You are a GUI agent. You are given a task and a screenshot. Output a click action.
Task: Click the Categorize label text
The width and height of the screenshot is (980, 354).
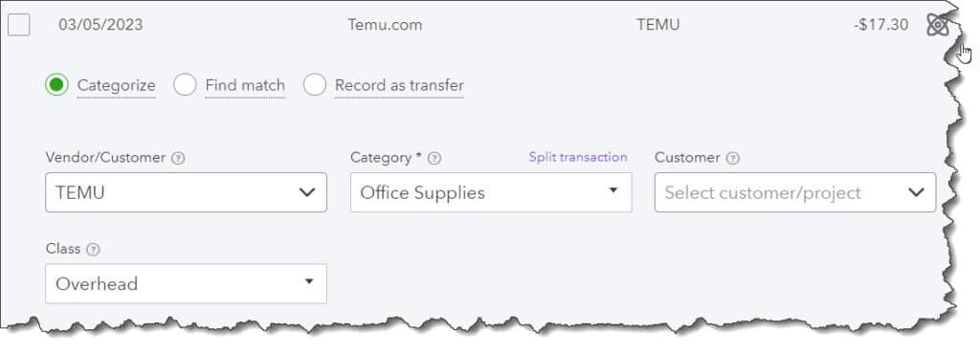pyautogui.click(x=116, y=85)
